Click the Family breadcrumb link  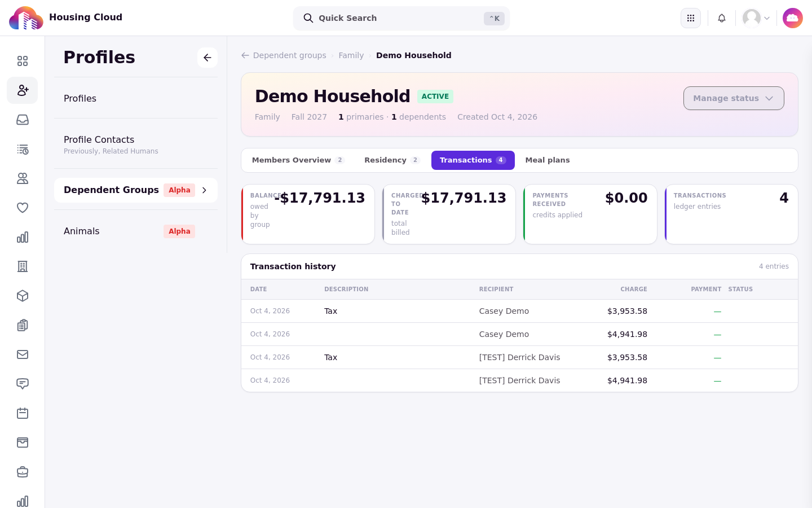point(351,55)
